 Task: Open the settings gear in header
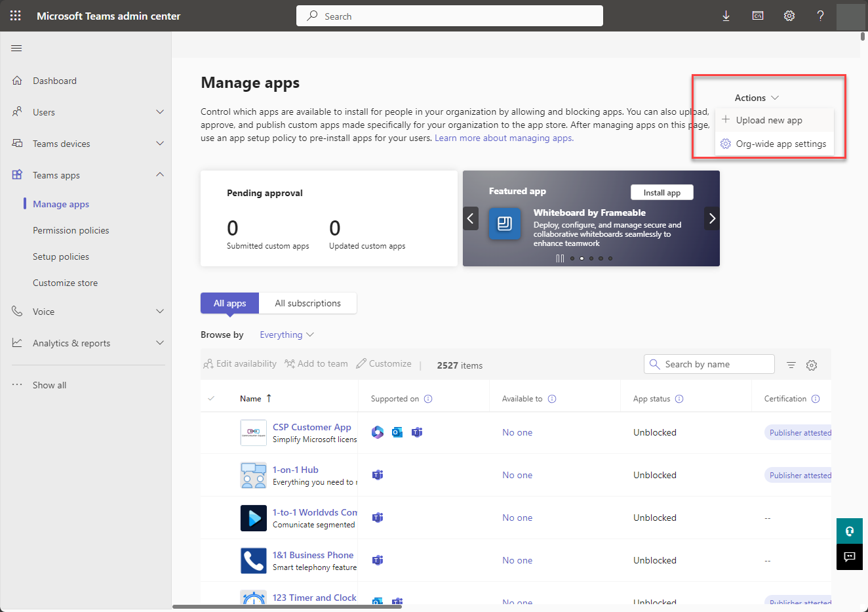click(x=789, y=16)
